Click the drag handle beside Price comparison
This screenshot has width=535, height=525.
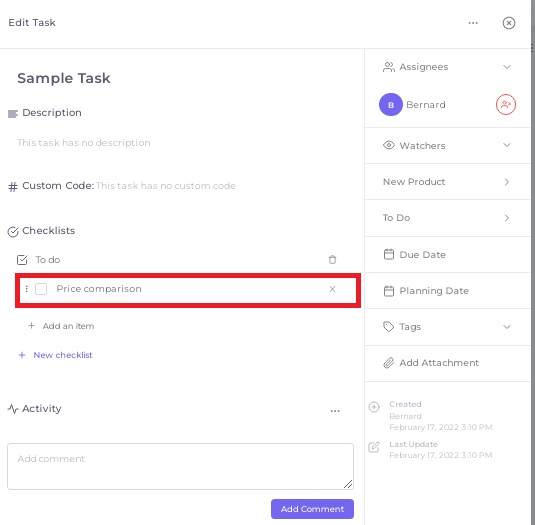(x=27, y=289)
